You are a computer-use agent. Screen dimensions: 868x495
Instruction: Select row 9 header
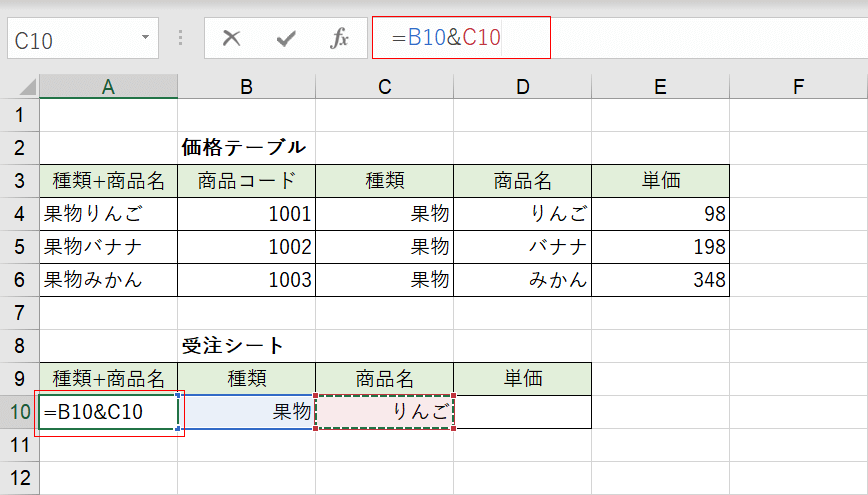click(x=19, y=379)
